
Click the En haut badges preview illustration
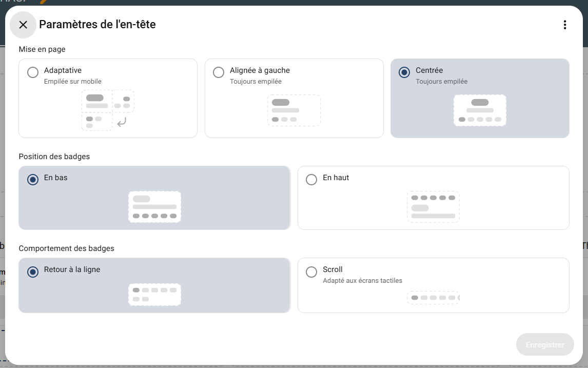[x=433, y=207]
